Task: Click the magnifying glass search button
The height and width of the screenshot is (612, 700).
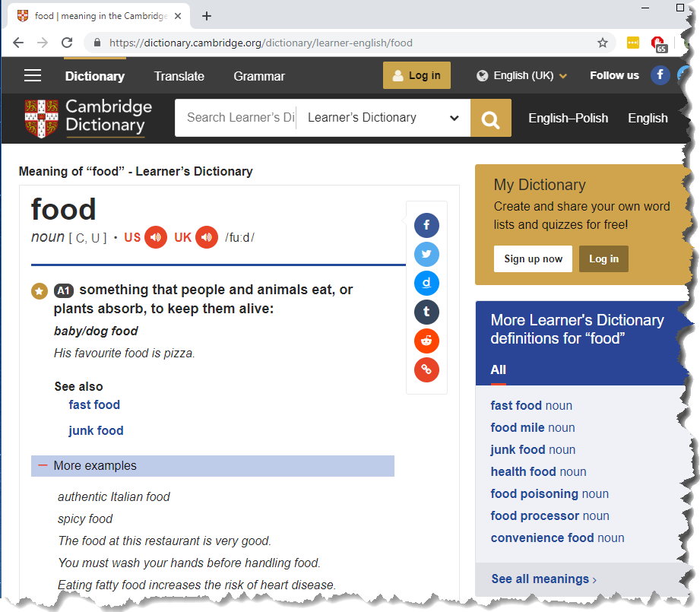Action: coord(491,119)
